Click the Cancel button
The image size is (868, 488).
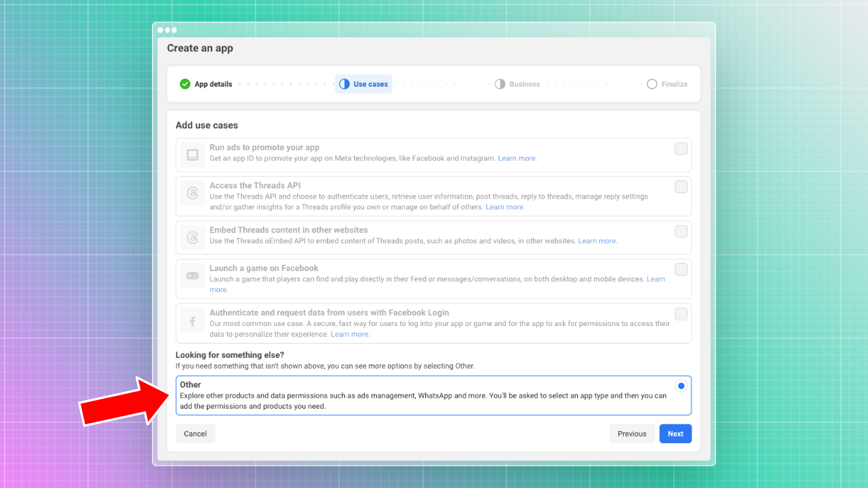coord(195,434)
